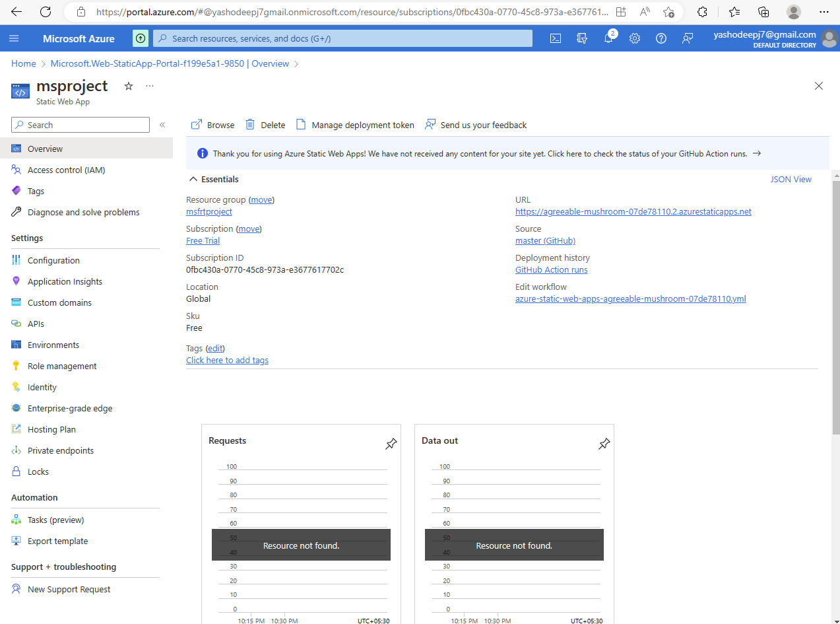Open the msfrtproject resource group link
This screenshot has height=624, width=840.
(x=209, y=211)
